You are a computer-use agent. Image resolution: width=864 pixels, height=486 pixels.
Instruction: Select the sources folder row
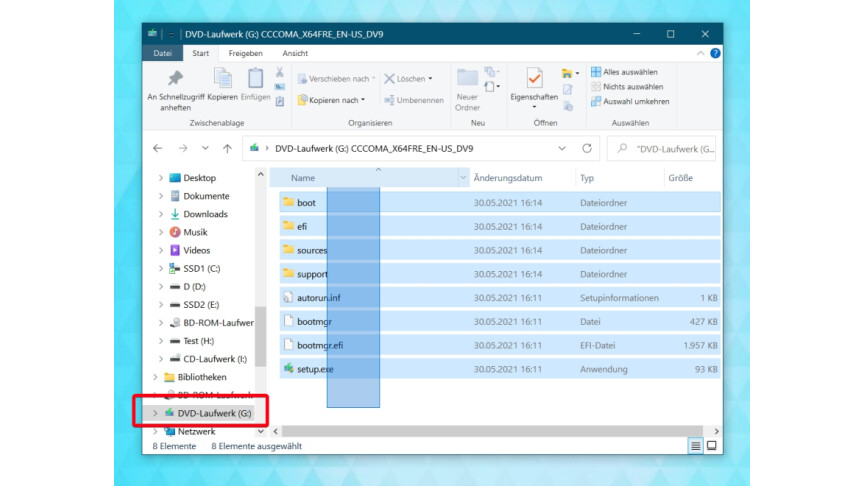point(500,250)
